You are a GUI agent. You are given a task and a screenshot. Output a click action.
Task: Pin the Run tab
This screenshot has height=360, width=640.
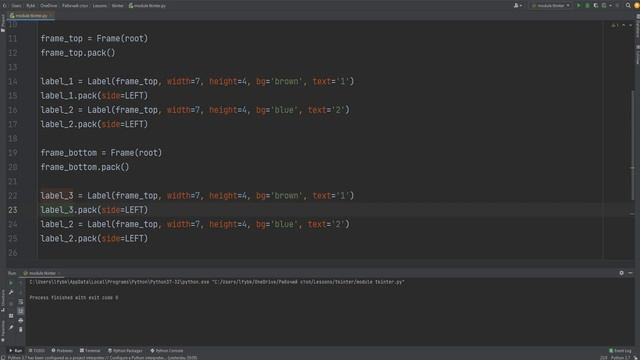[x=11, y=327]
